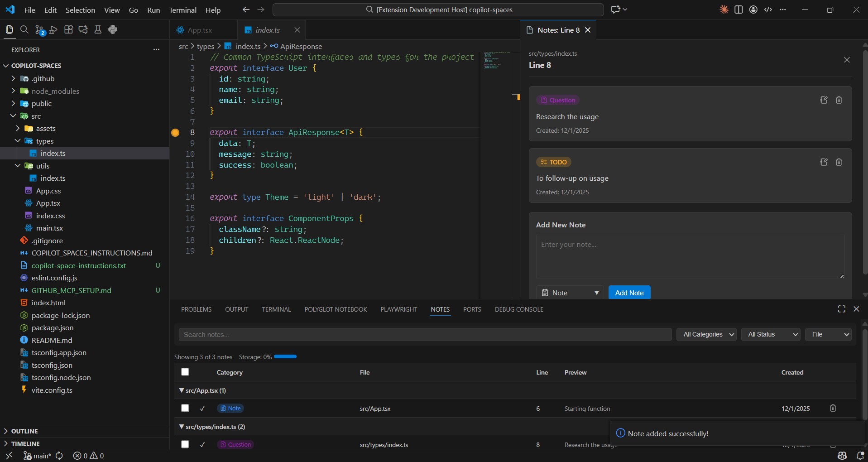Open notifications bell in status bar
868x462 pixels.
click(x=860, y=456)
